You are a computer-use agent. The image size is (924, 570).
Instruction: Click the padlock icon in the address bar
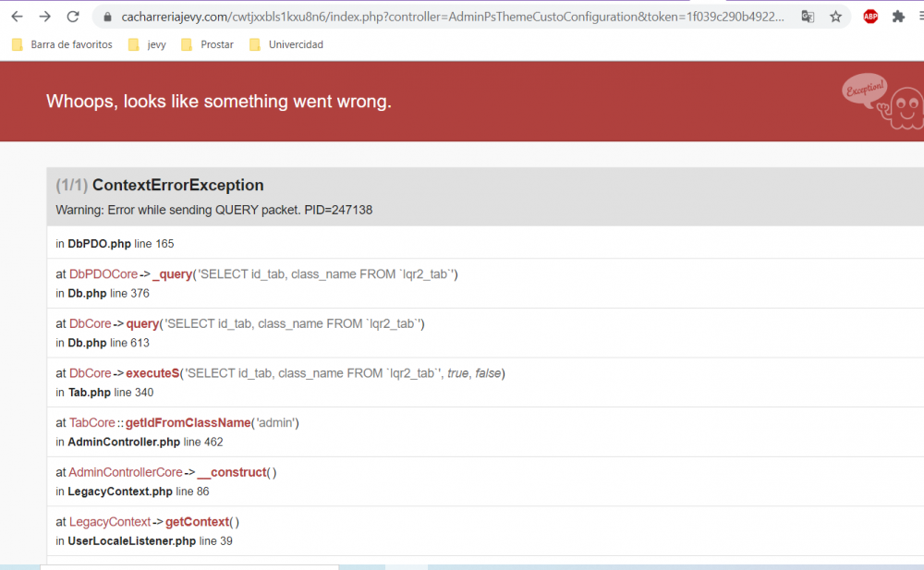(107, 18)
